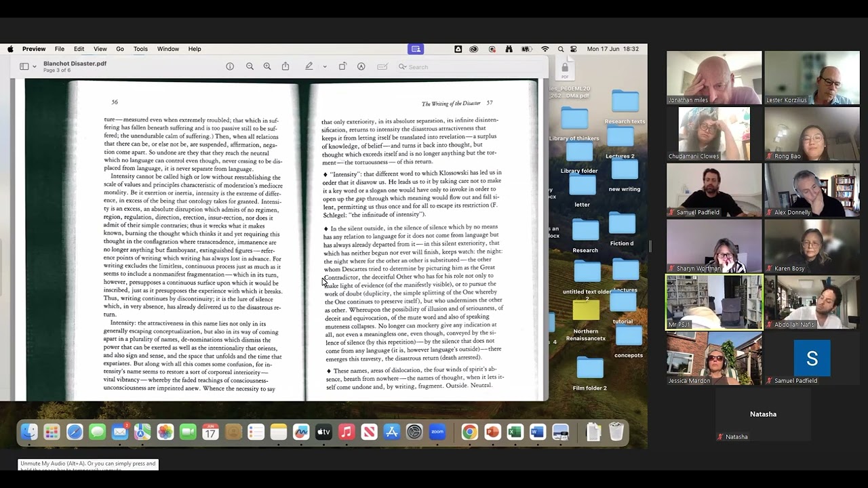Toggle the Markup toolbar icon
The image size is (868, 488).
[361, 66]
